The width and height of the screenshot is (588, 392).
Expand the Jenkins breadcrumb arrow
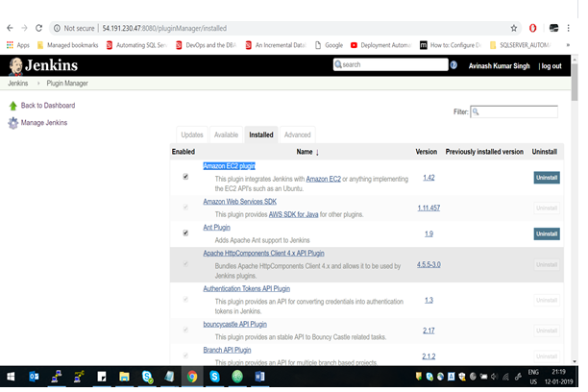point(38,84)
